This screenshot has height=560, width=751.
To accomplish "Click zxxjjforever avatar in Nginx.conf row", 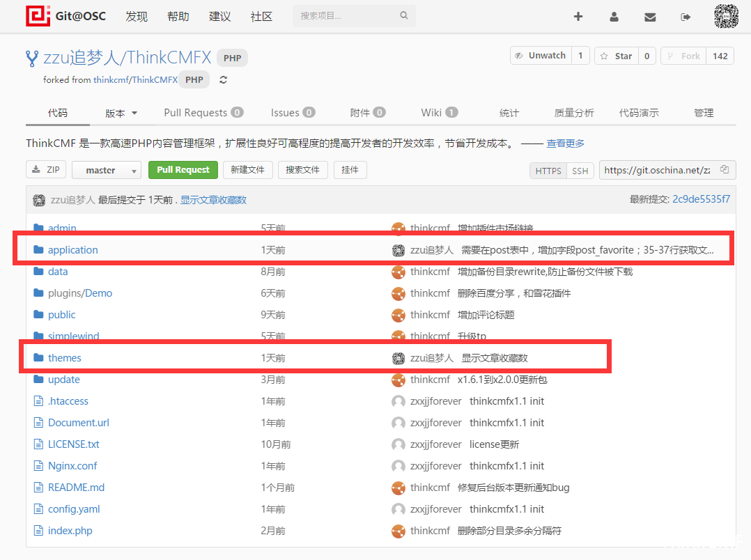I will [398, 466].
